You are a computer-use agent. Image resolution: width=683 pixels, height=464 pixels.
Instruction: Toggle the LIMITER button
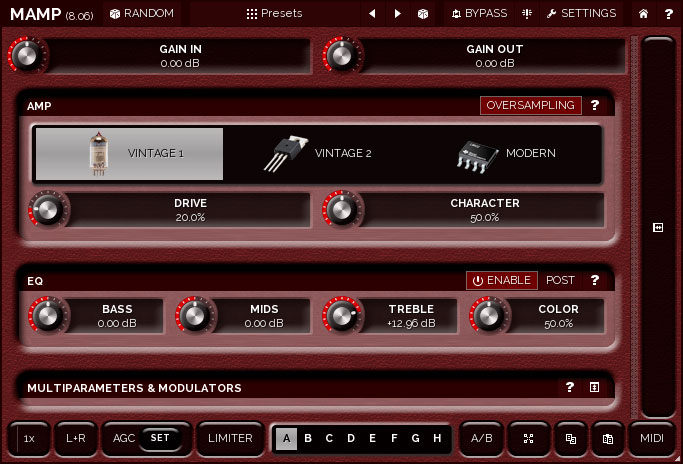[x=230, y=438]
